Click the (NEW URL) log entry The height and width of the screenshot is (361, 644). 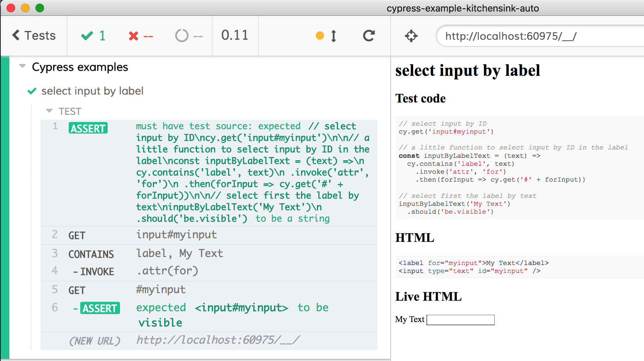pos(209,340)
